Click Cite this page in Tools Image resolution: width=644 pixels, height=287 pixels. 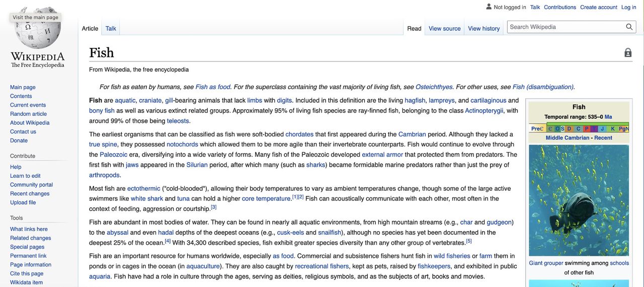pyautogui.click(x=27, y=274)
